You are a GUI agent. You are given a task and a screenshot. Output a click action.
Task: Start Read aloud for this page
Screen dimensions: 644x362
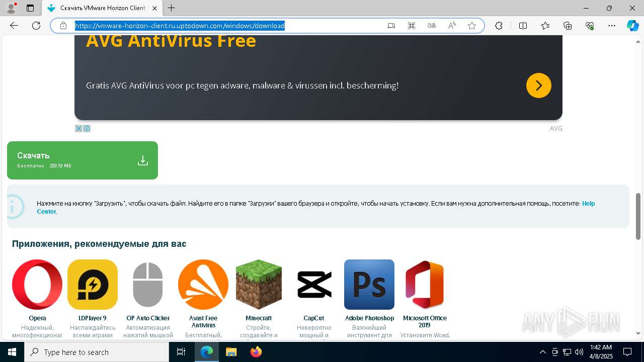(x=452, y=26)
